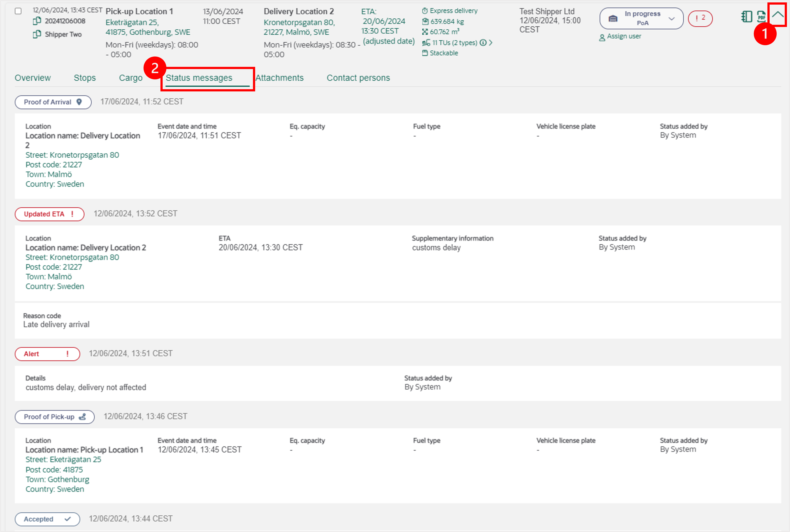Open the info icon for 11 TUs
790x532 pixels.
[483, 43]
